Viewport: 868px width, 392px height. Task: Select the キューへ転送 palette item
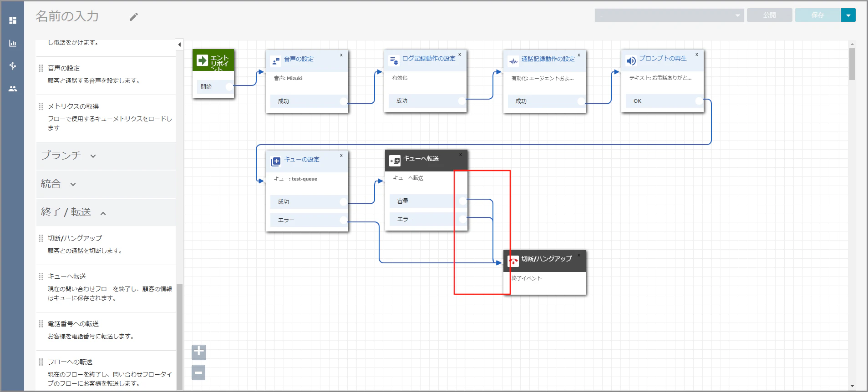click(x=106, y=288)
